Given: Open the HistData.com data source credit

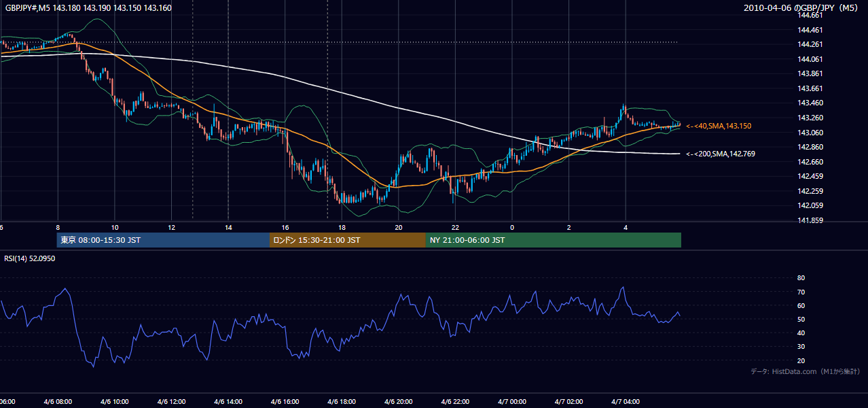Looking at the screenshot, I should [x=805, y=371].
